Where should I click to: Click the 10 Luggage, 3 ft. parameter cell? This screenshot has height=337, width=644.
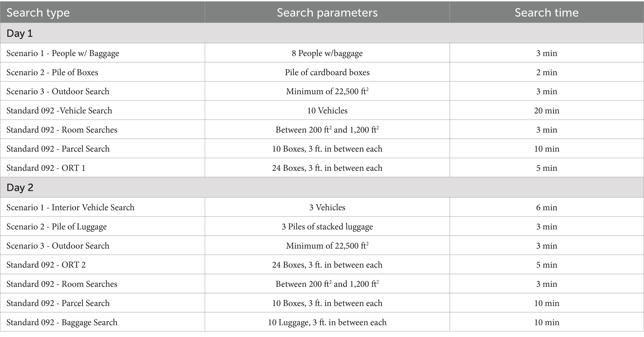pyautogui.click(x=327, y=322)
